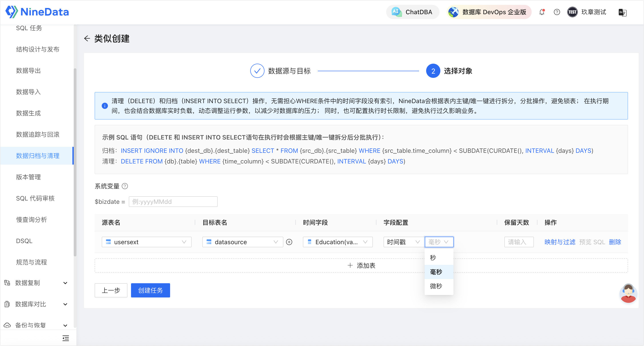Open the 玖章测试 account avatar
This screenshot has width=644, height=346.
[572, 12]
